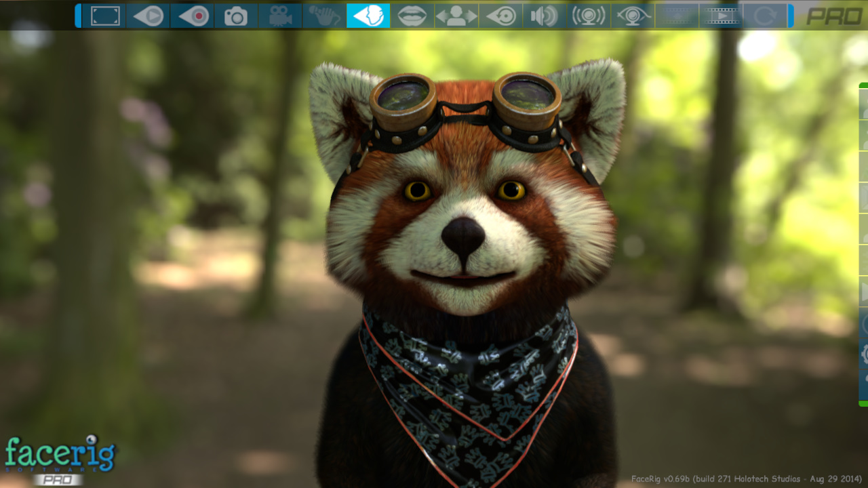The width and height of the screenshot is (868, 488).
Task: Click the circular arrow reset pose icon
Action: 500,16
